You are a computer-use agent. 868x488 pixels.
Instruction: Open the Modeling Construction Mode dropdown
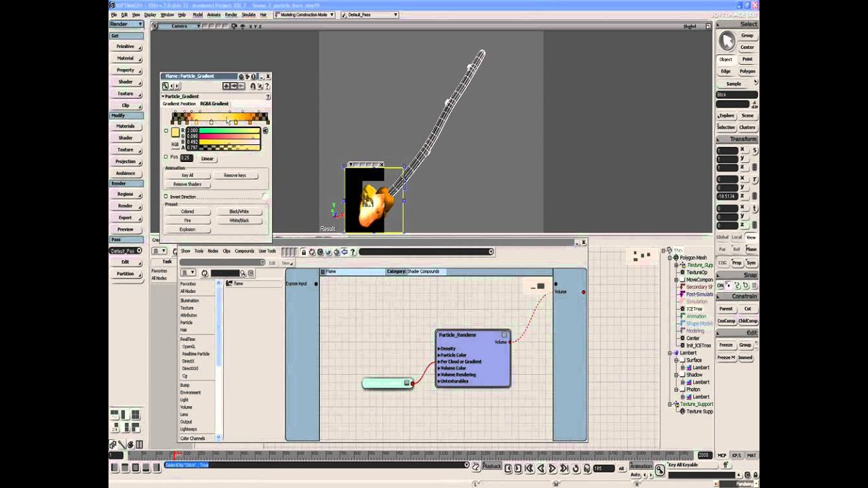coord(304,15)
